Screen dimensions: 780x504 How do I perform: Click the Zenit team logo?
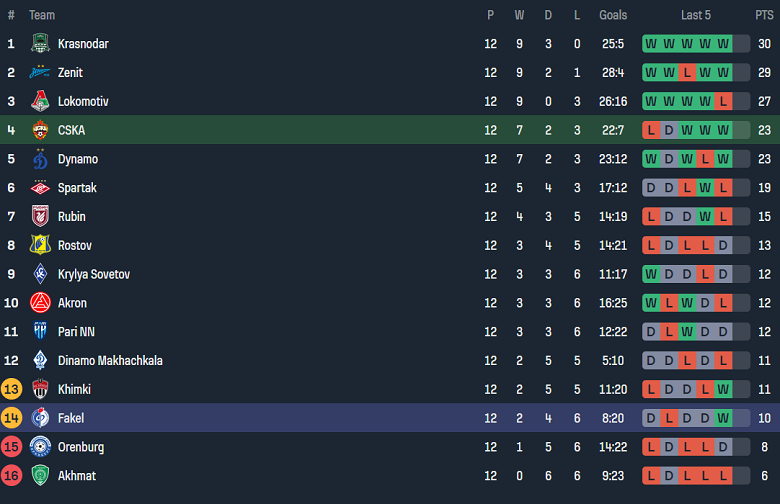(x=40, y=73)
